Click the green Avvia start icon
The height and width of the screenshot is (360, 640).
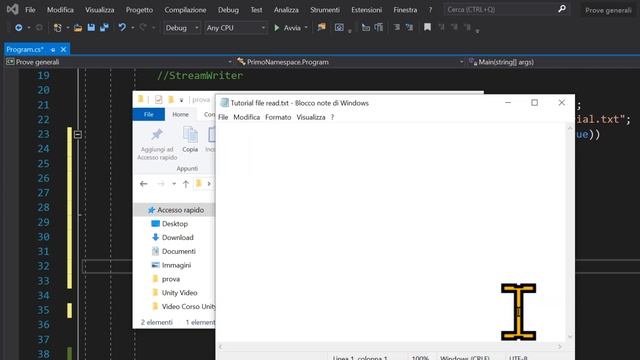[276, 28]
